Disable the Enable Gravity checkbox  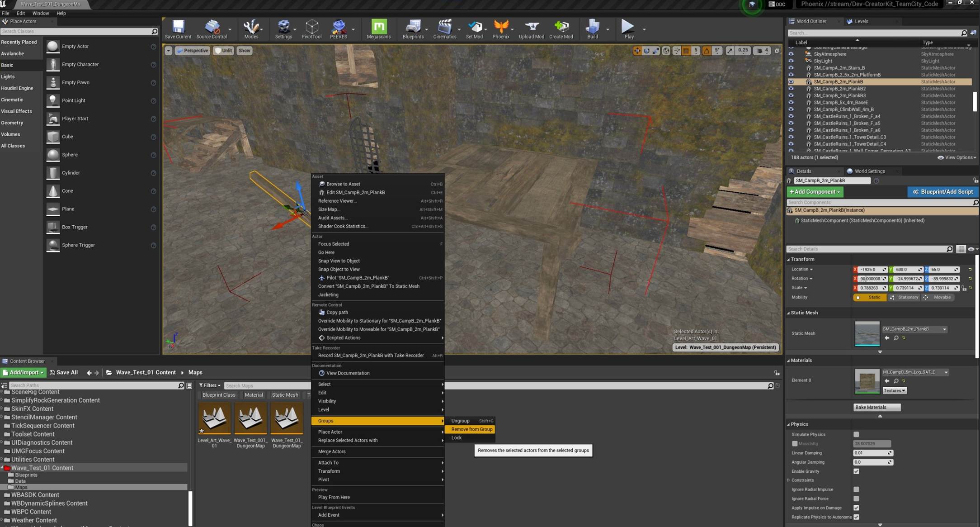pos(856,471)
